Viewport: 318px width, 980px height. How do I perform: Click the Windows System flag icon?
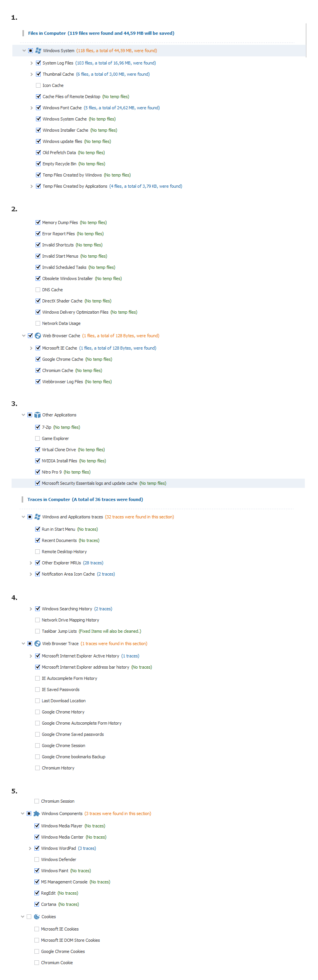click(38, 51)
